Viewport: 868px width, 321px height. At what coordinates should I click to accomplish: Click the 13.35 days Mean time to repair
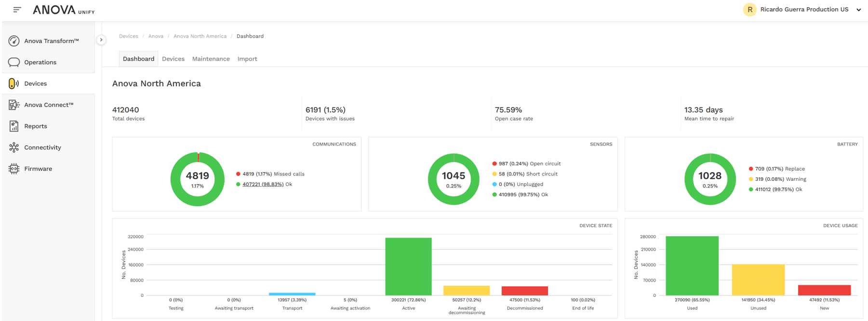704,110
